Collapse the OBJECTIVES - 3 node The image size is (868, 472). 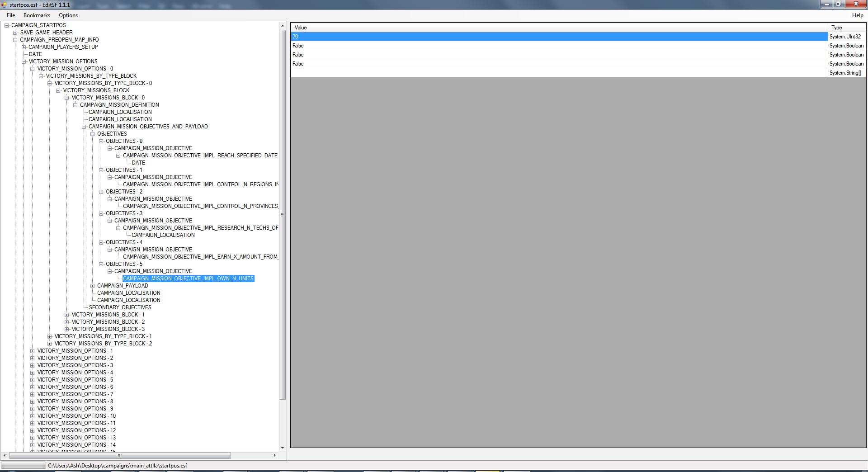[101, 213]
